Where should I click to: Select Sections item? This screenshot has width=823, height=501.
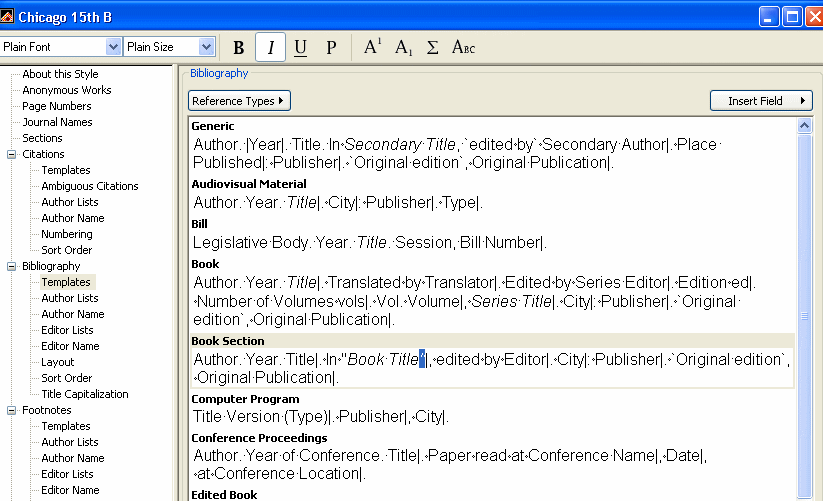click(x=42, y=138)
